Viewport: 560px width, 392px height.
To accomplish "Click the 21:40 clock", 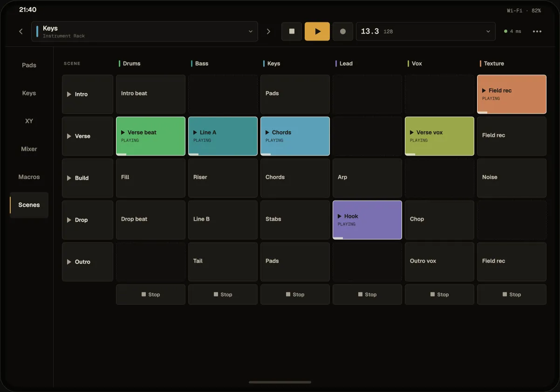I will [27, 10].
